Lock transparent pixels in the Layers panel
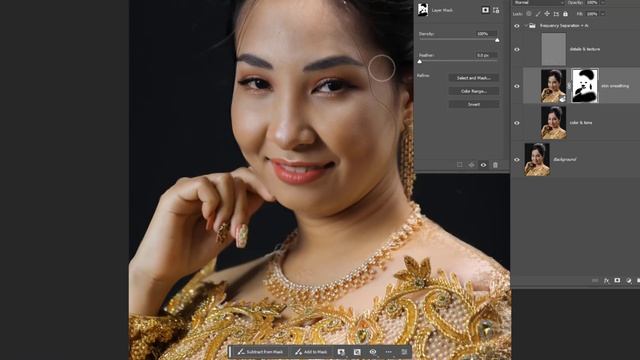This screenshot has height=360, width=640. click(529, 14)
